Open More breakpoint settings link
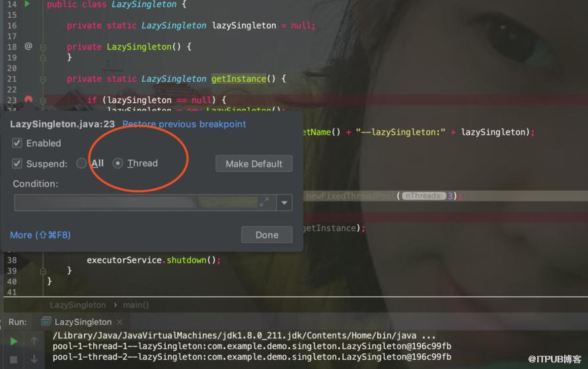 [40, 235]
